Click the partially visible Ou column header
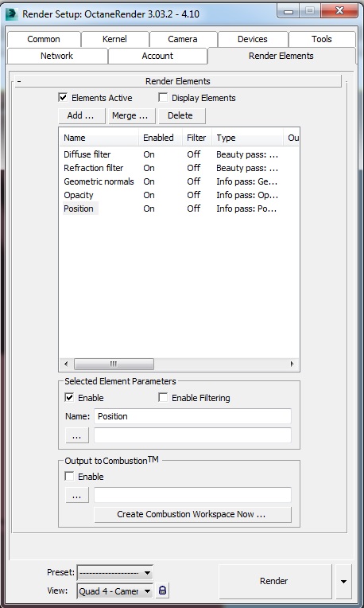This screenshot has width=364, height=608. coord(292,138)
